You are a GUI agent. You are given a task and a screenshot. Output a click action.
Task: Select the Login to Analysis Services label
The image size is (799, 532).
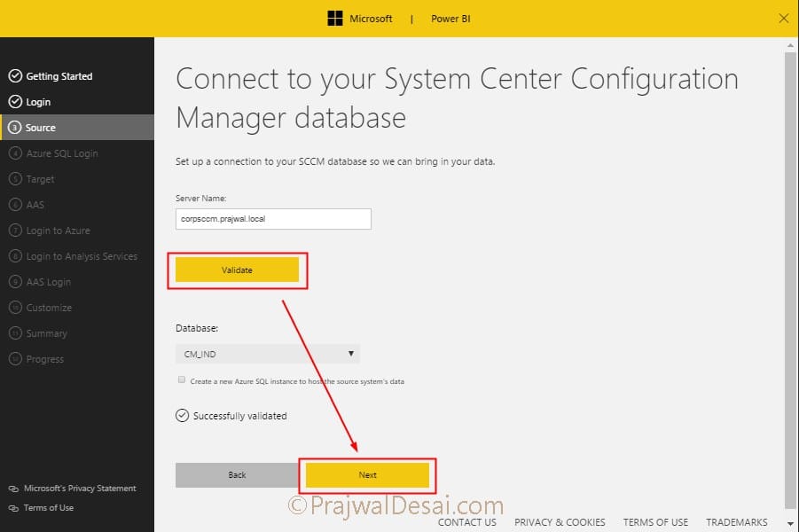[82, 256]
